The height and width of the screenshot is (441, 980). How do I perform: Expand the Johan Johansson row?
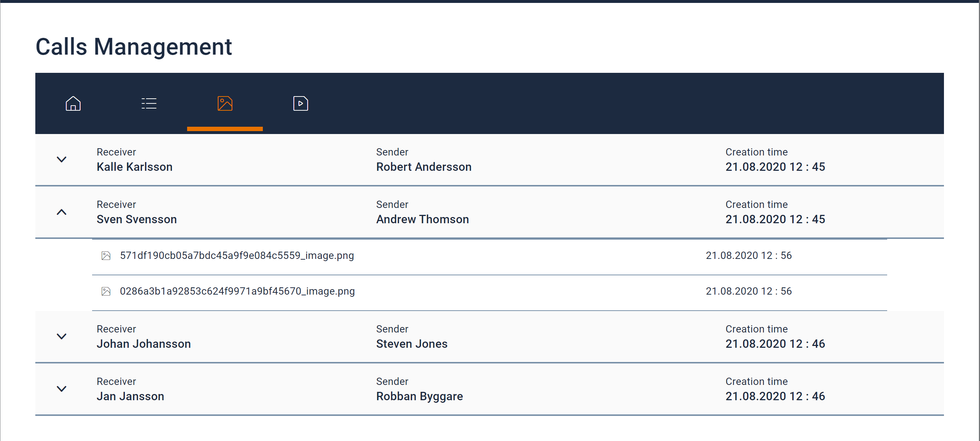point(62,336)
